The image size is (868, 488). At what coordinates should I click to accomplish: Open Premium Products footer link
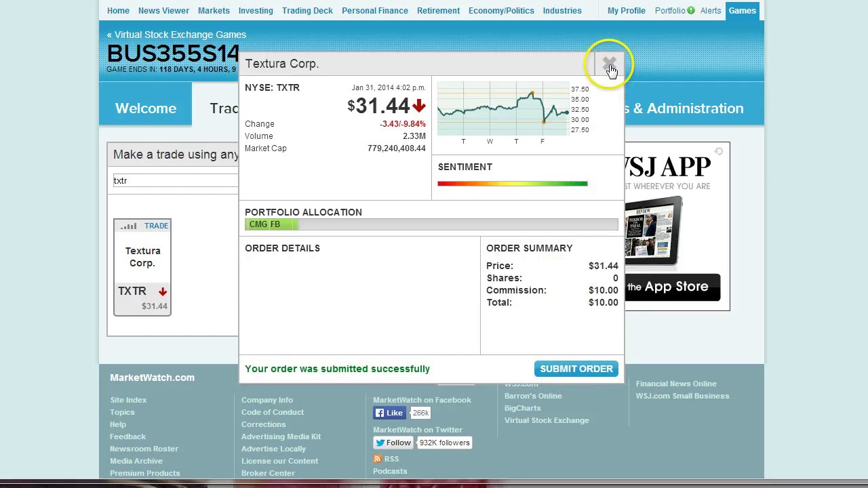tap(145, 473)
